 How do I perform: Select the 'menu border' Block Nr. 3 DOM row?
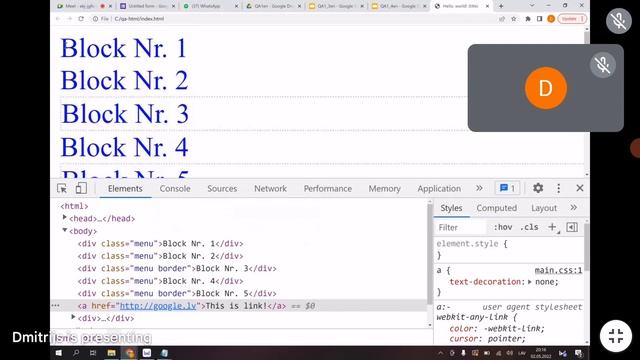(x=177, y=269)
